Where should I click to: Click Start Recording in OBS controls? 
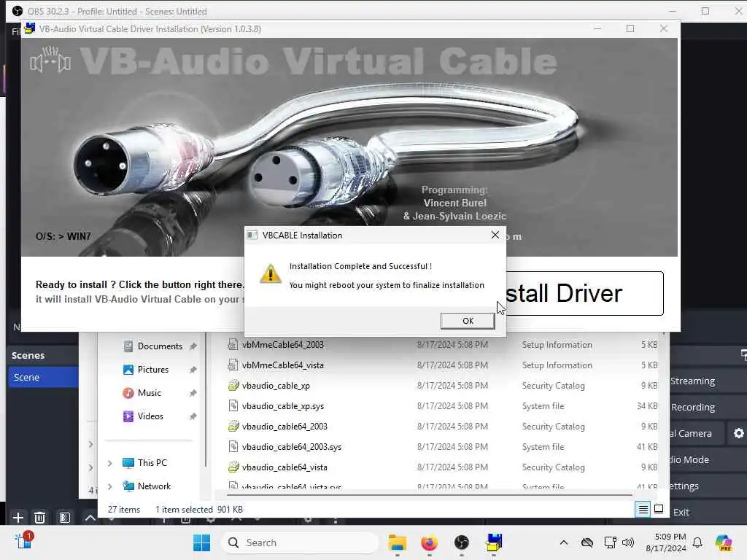pyautogui.click(x=708, y=407)
